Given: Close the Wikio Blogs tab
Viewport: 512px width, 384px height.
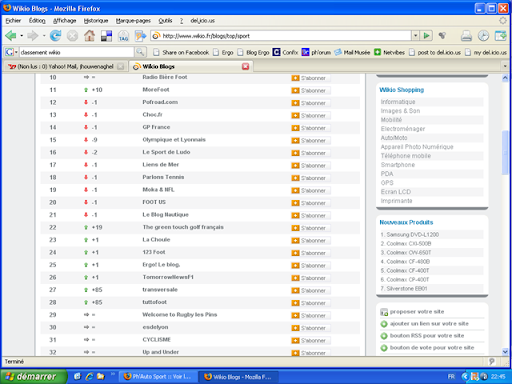Looking at the screenshot, I should click(246, 66).
